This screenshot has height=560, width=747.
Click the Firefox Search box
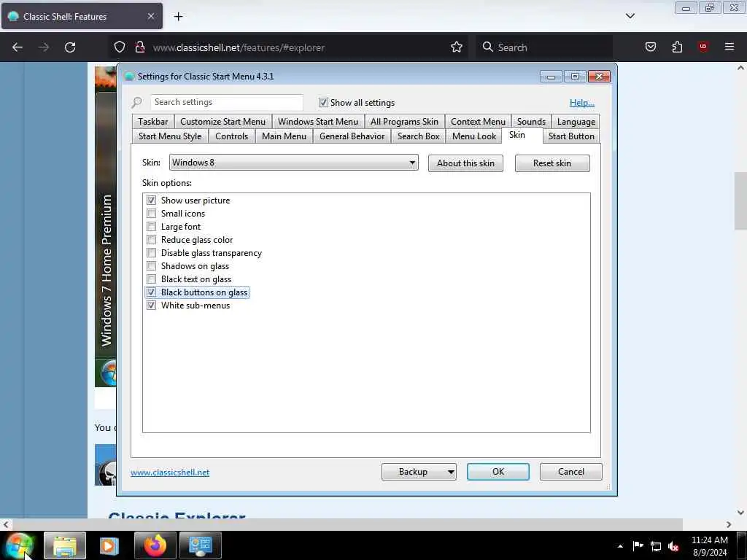[x=544, y=47]
